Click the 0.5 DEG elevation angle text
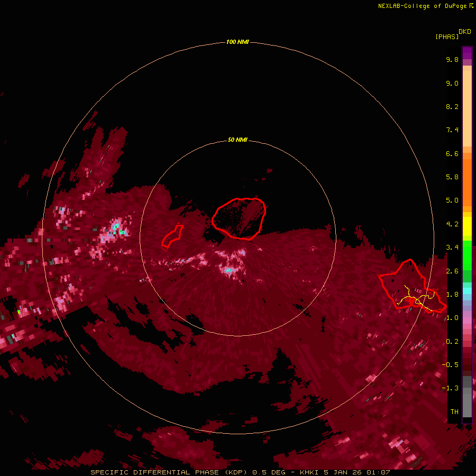Image resolution: width=476 pixels, height=476 pixels. (x=269, y=472)
